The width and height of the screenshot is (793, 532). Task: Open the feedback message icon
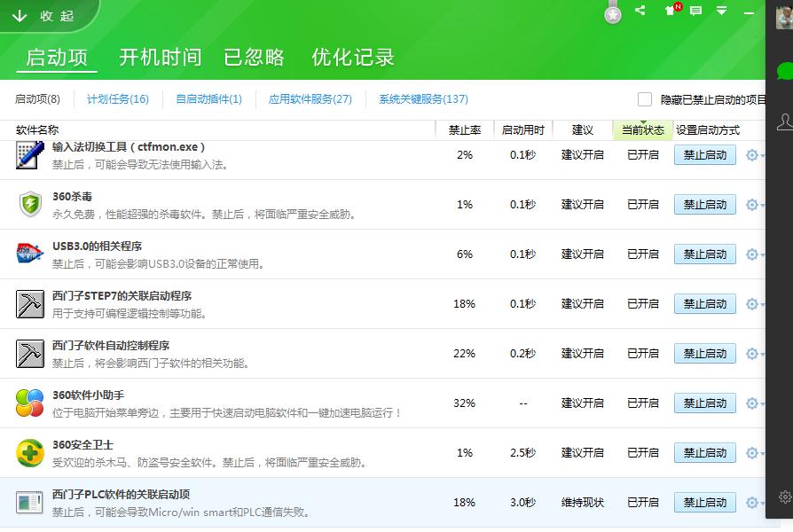pos(696,11)
